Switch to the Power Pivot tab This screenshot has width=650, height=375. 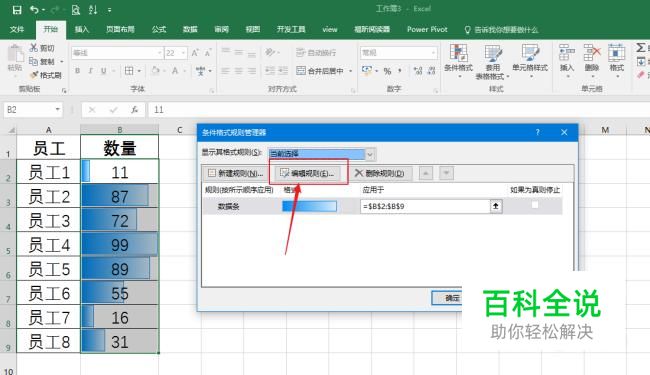[x=427, y=29]
